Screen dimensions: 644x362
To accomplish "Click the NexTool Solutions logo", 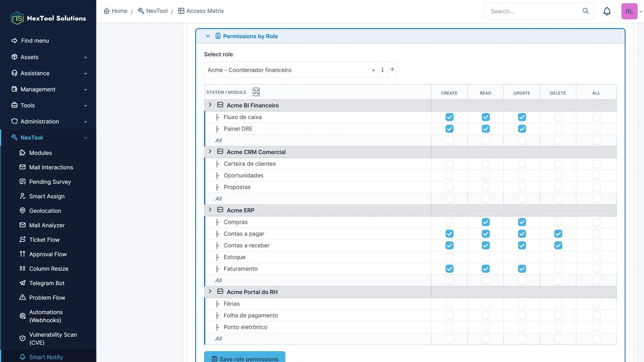I will (x=48, y=18).
